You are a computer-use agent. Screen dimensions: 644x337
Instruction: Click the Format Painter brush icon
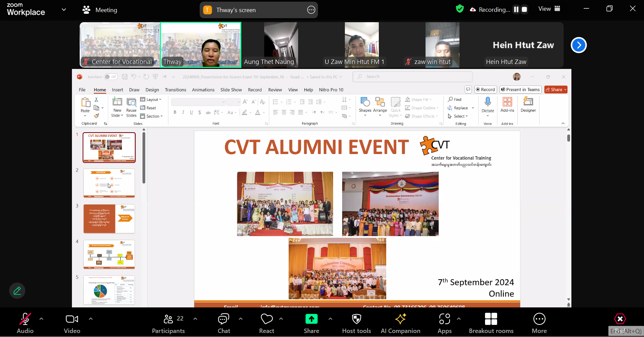[96, 116]
